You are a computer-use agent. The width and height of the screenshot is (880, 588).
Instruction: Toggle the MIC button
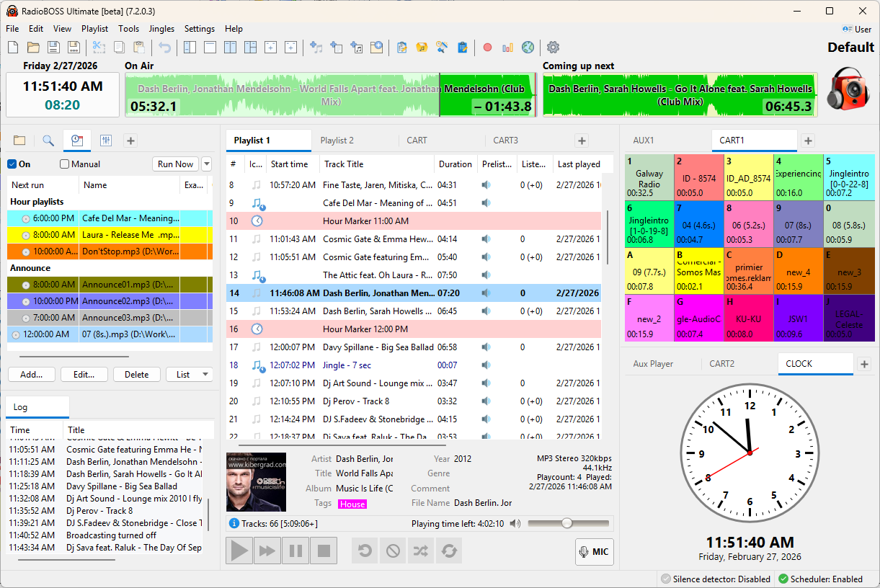tap(595, 552)
